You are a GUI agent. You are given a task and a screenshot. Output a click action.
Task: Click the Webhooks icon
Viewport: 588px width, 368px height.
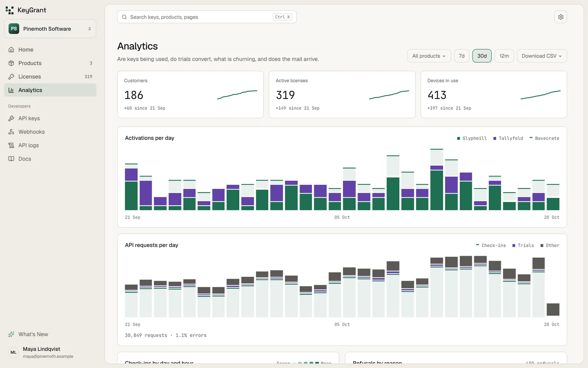click(11, 132)
